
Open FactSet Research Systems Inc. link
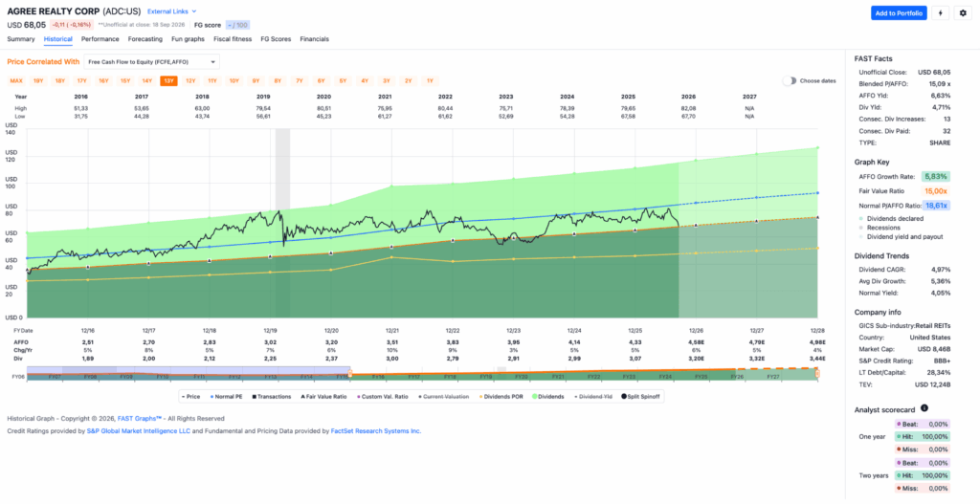click(x=375, y=431)
